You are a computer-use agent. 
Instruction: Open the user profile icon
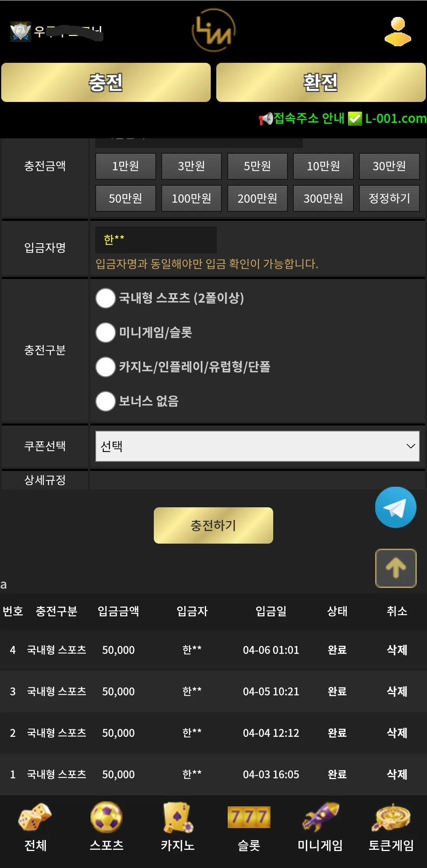click(398, 32)
